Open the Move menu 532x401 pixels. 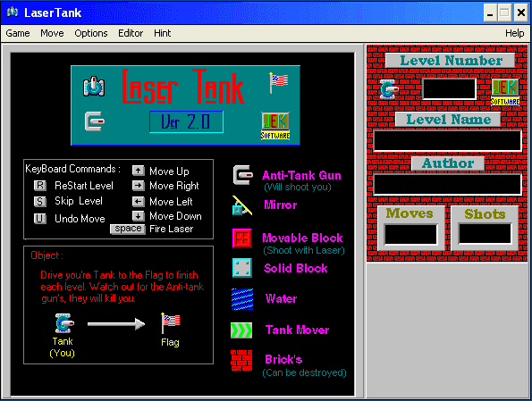(x=52, y=33)
